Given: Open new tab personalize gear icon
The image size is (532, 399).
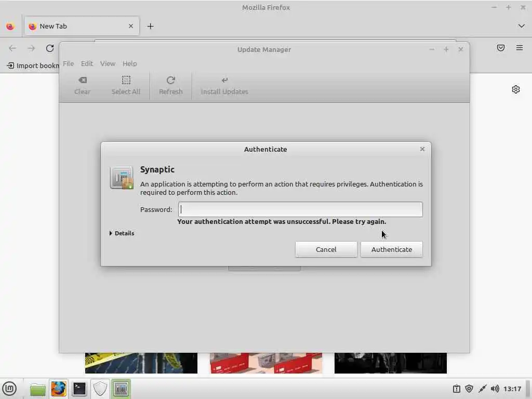Looking at the screenshot, I should (x=516, y=89).
